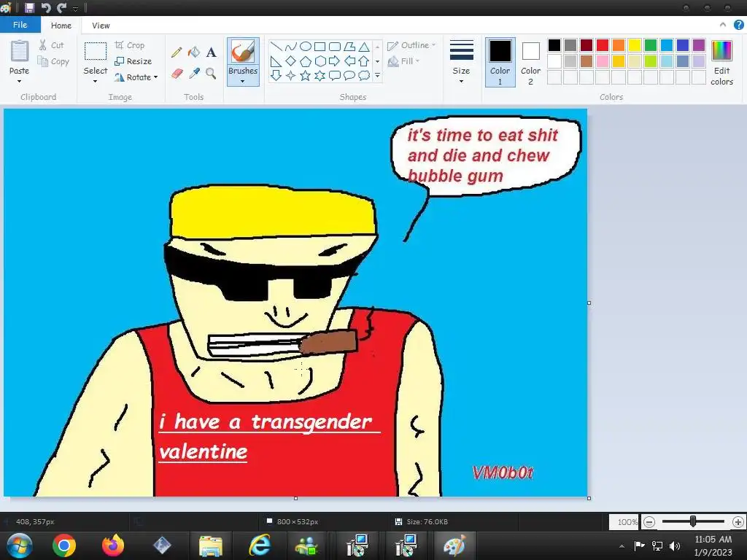Viewport: 747px width, 560px height.
Task: Pick the purple color swatch
Action: pos(699,45)
